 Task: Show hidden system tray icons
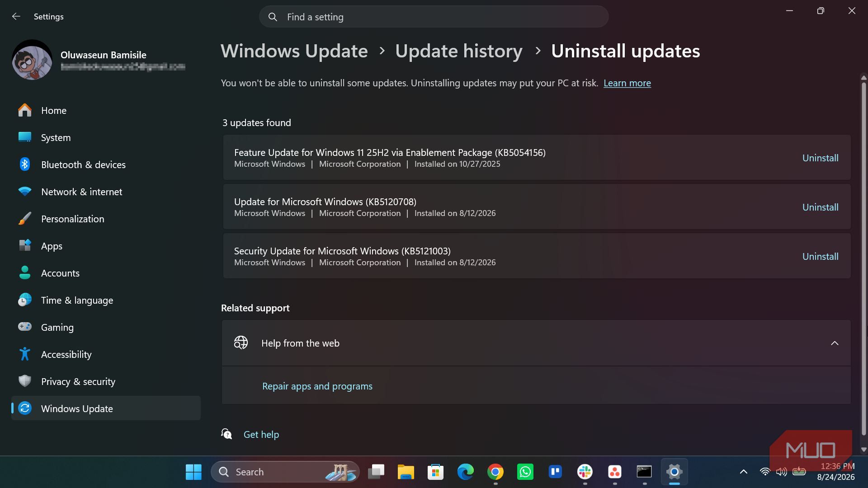[x=743, y=472]
